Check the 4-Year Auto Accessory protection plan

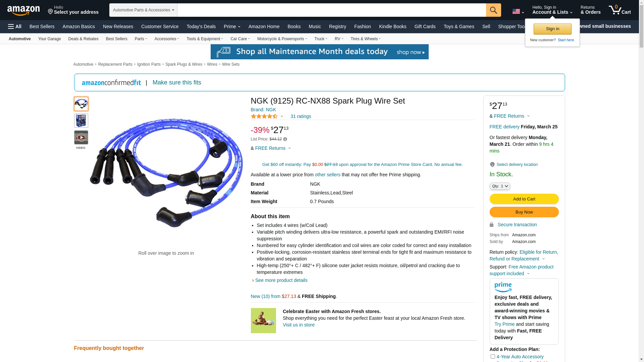(x=493, y=357)
